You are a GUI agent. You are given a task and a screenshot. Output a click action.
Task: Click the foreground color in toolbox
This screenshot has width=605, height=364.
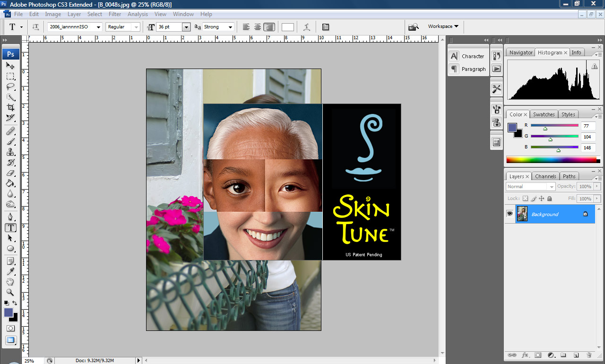[9, 312]
